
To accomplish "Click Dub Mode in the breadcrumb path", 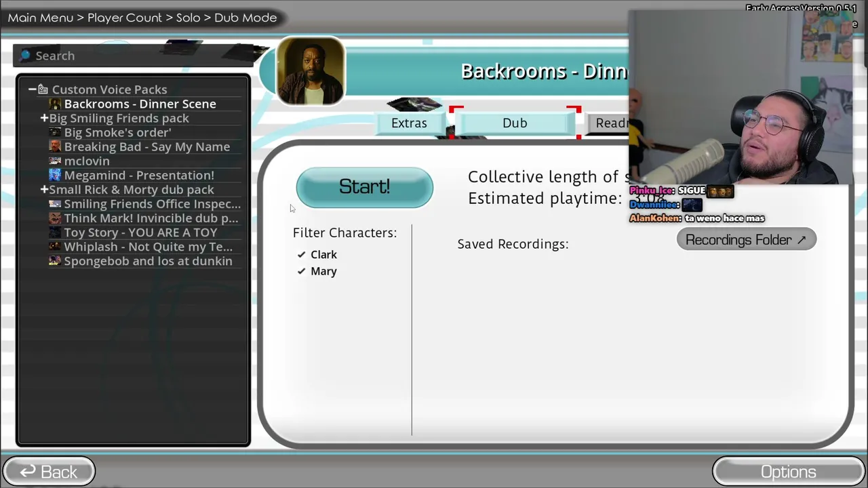I will [245, 18].
